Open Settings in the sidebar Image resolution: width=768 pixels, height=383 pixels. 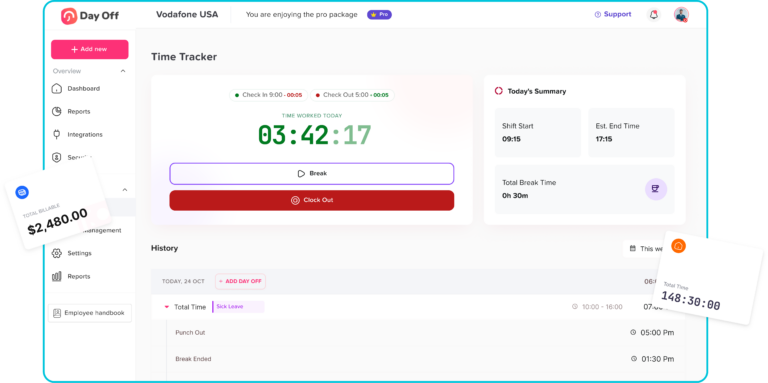[x=79, y=253]
